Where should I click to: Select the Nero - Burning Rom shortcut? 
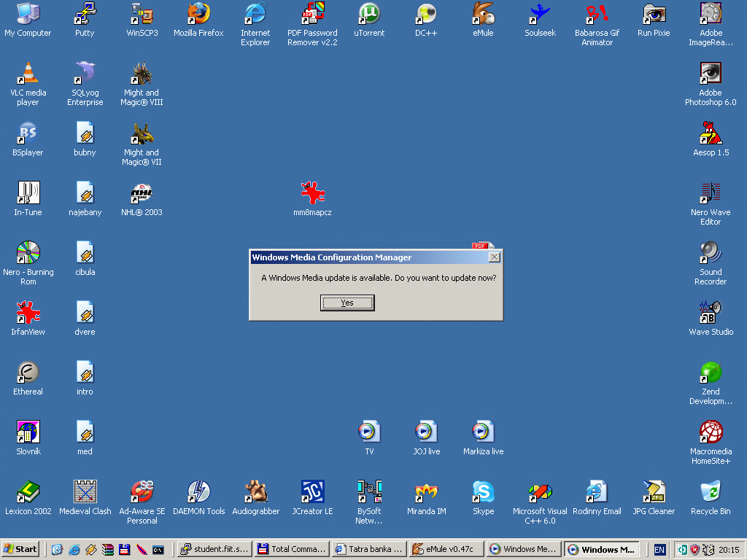click(x=28, y=254)
